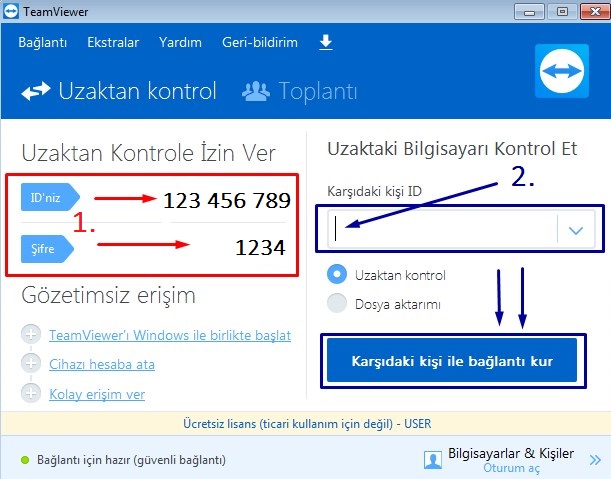Click the Oturum aç link
This screenshot has width=611, height=479.
coord(511,468)
